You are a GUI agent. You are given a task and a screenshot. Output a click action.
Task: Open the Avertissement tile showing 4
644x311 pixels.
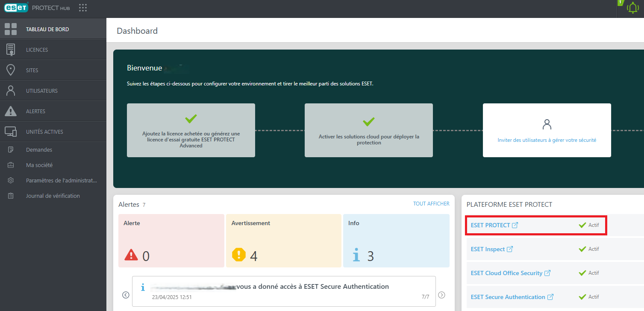[x=284, y=241]
